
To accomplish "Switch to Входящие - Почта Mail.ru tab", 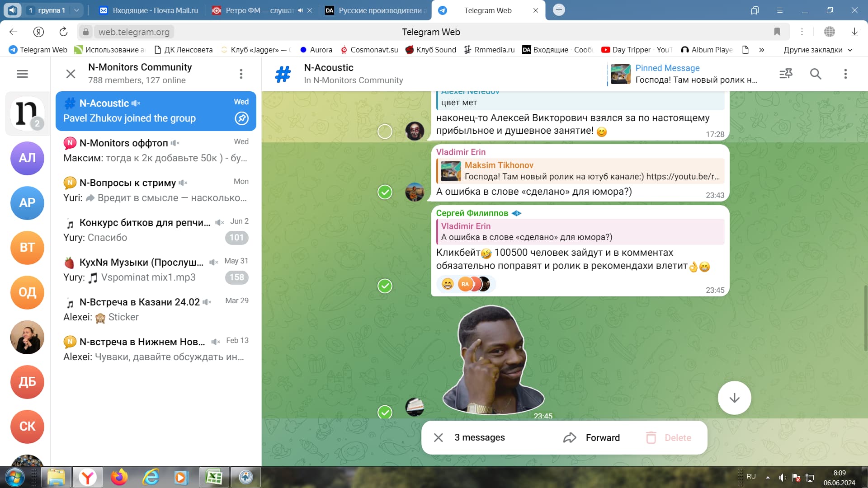I will [149, 10].
